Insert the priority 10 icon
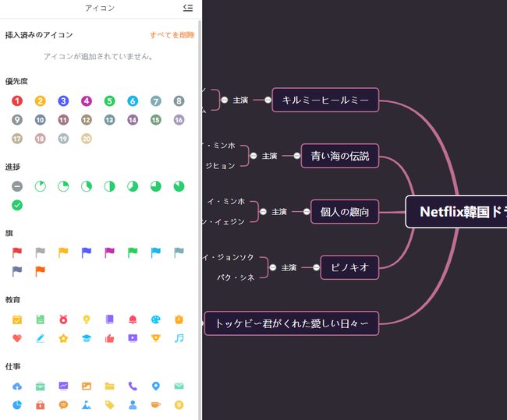Screen dimensions: 507x420 (x=41, y=120)
